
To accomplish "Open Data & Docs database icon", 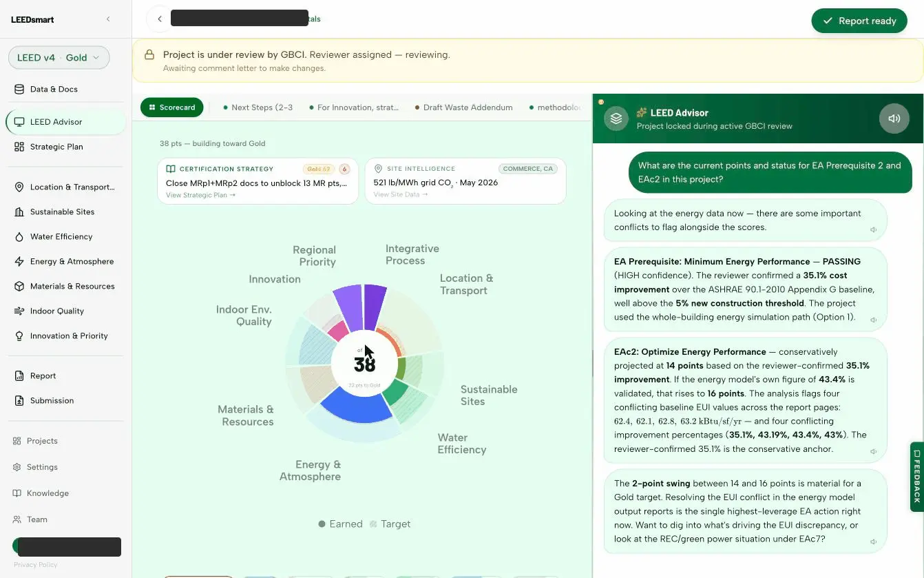I will (x=19, y=89).
